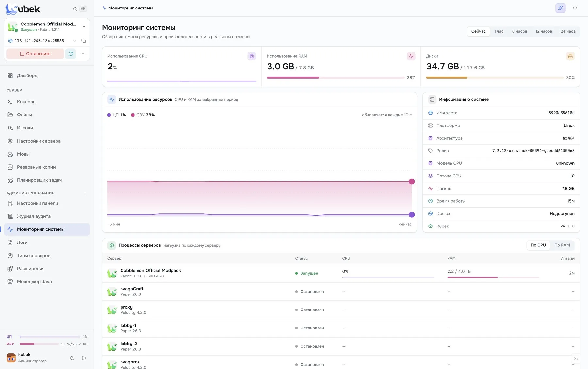Image resolution: width=588 pixels, height=369 pixels.
Task: Open Консоль in the sidebar
Action: coord(47,102)
